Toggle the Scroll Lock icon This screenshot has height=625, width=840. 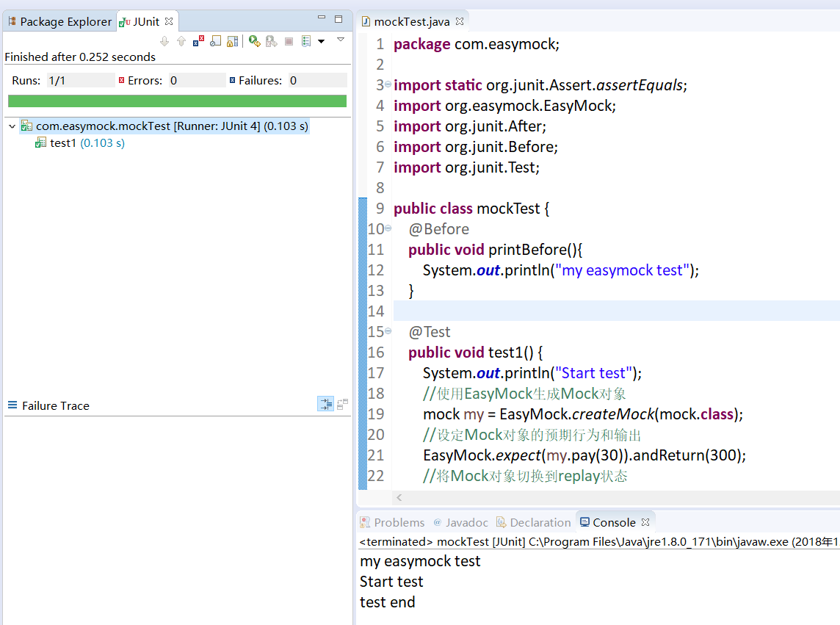(233, 41)
